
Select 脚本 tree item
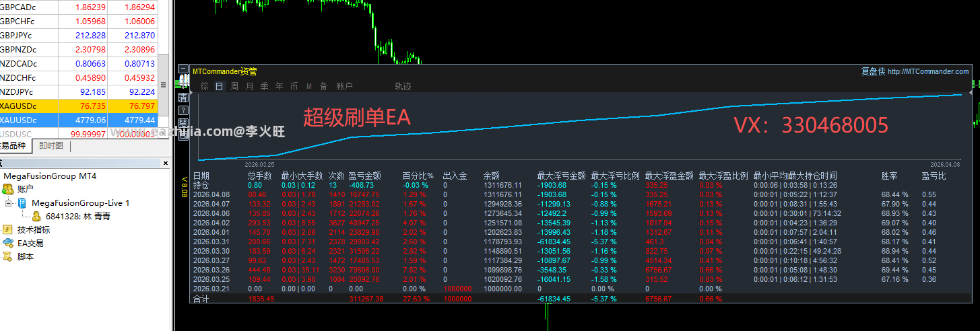(x=26, y=256)
